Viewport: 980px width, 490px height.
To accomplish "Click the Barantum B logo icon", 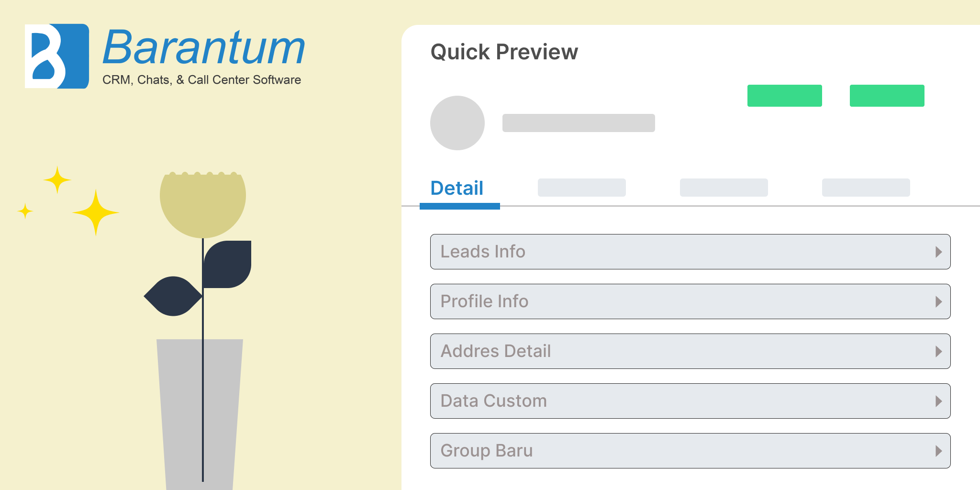I will click(x=57, y=56).
